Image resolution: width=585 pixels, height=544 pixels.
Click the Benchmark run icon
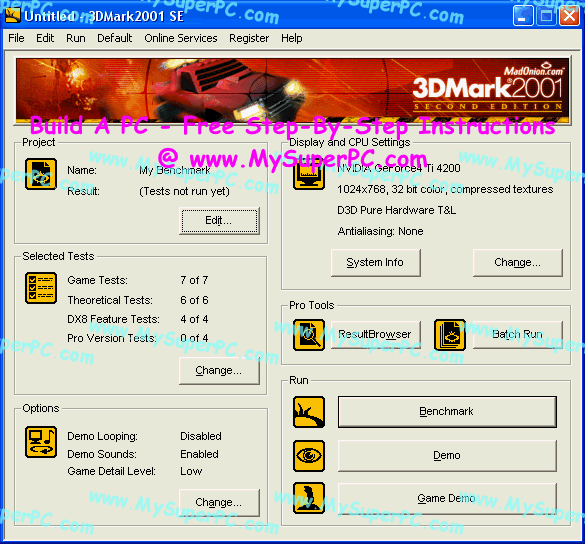point(309,412)
